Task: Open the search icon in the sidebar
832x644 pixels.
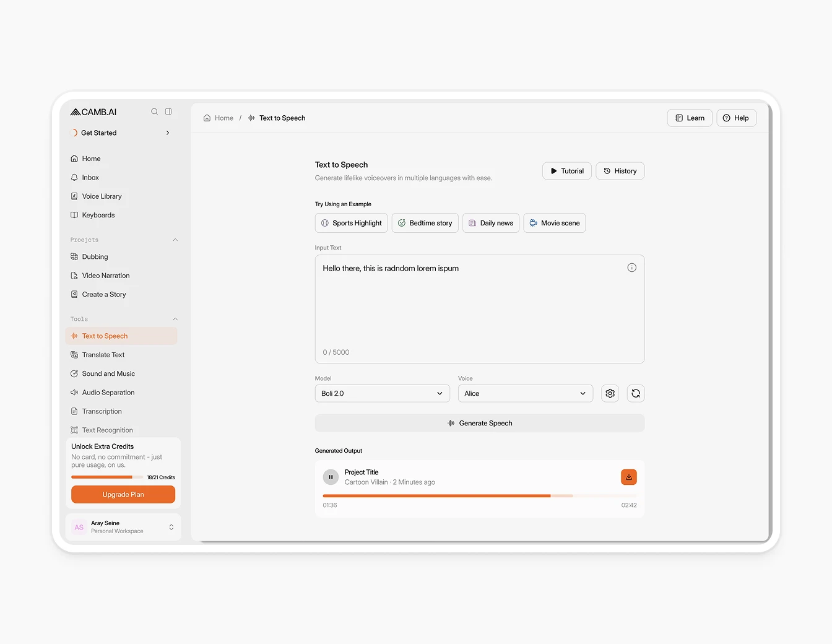Action: pyautogui.click(x=154, y=111)
